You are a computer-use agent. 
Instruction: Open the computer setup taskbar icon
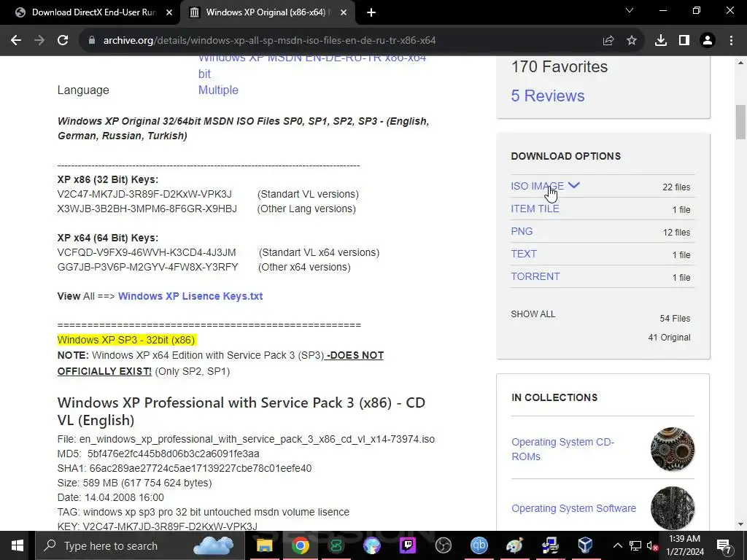click(550, 545)
